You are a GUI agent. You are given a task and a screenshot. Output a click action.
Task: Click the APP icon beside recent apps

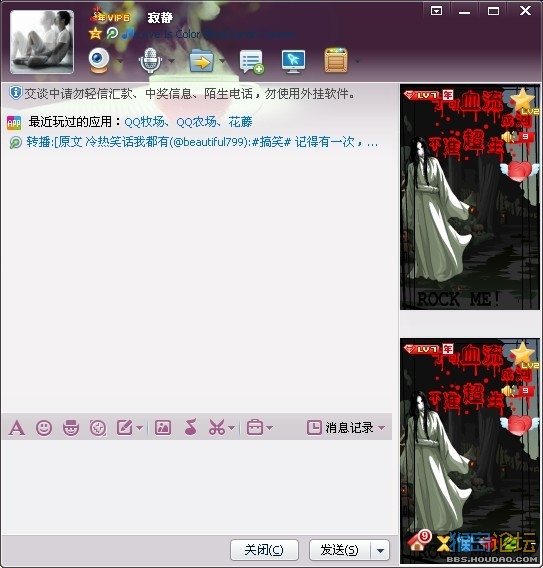14,123
